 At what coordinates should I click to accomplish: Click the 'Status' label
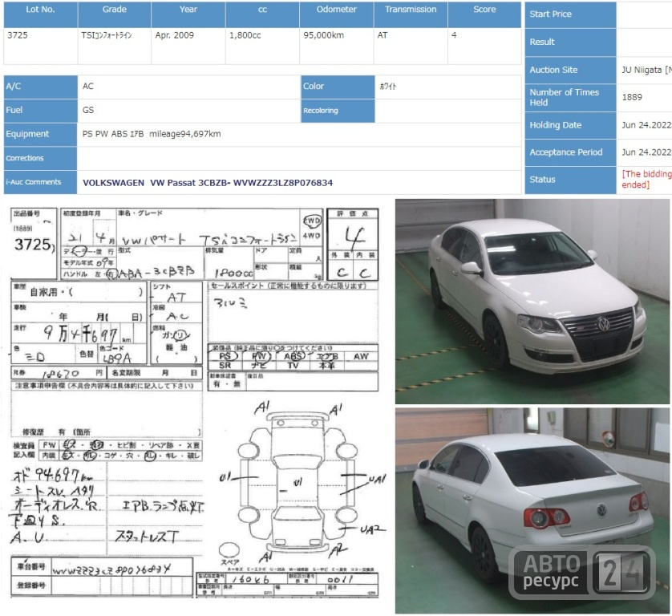coord(570,180)
